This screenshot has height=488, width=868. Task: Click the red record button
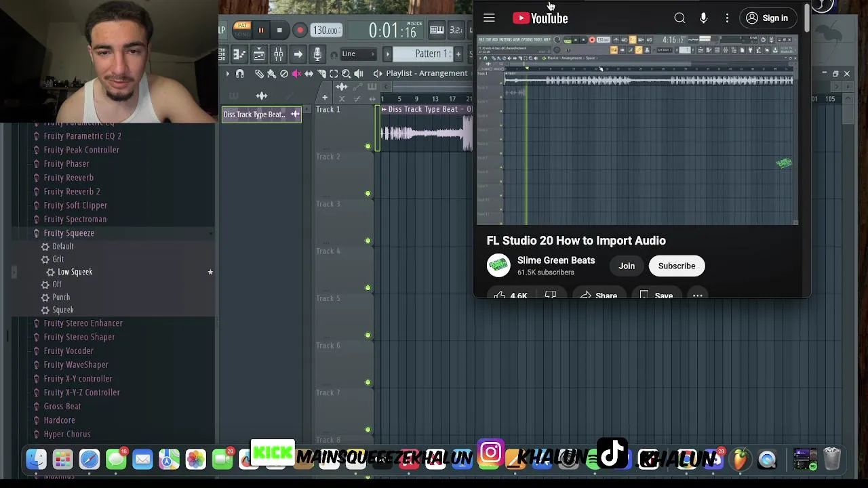(300, 30)
